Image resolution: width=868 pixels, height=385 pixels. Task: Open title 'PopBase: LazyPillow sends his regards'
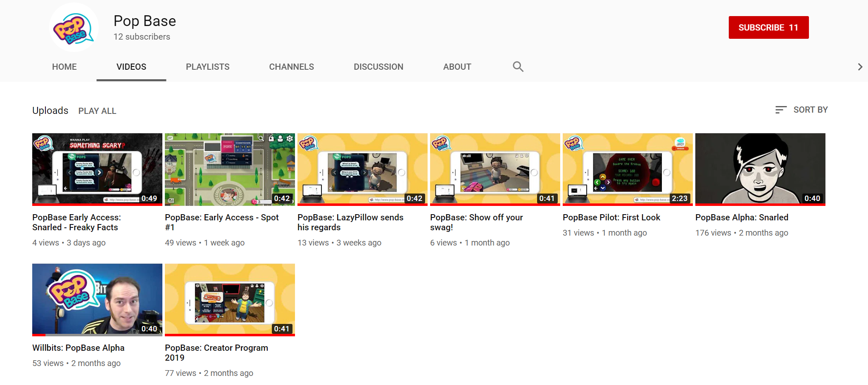click(x=350, y=222)
